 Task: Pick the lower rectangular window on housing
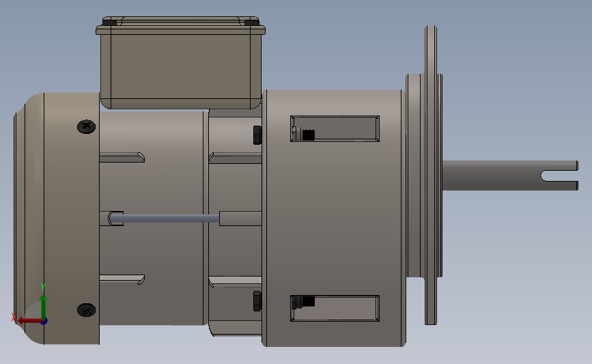tap(335, 309)
